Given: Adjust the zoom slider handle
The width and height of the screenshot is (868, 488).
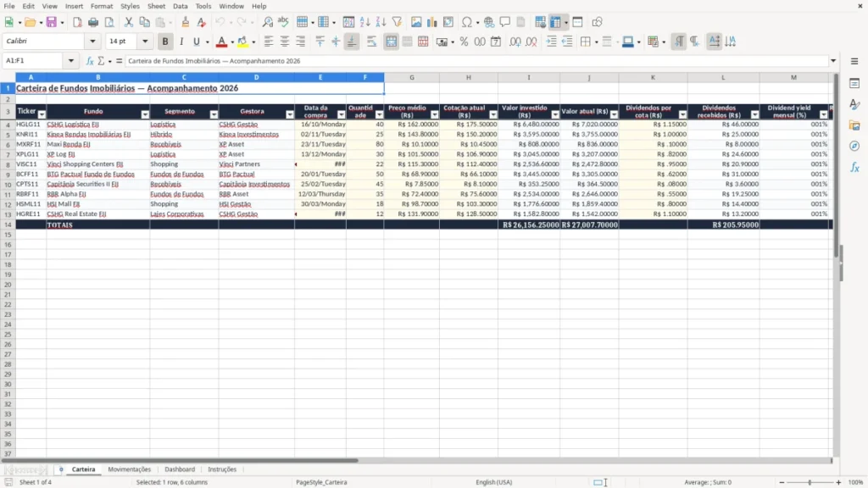Looking at the screenshot, I should pyautogui.click(x=810, y=482).
